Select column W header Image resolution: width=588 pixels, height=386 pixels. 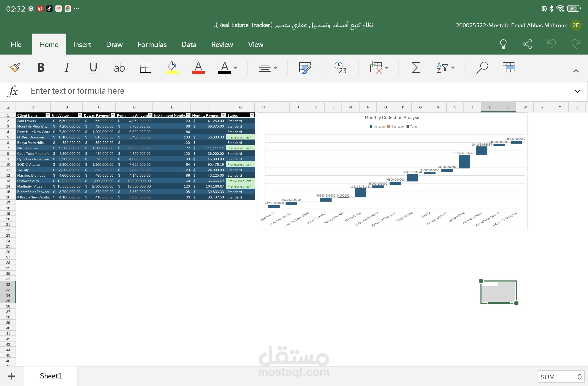point(525,107)
